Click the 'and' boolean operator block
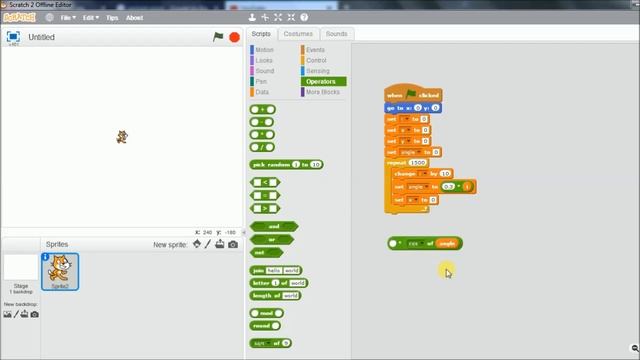The image size is (640, 360). tap(274, 227)
